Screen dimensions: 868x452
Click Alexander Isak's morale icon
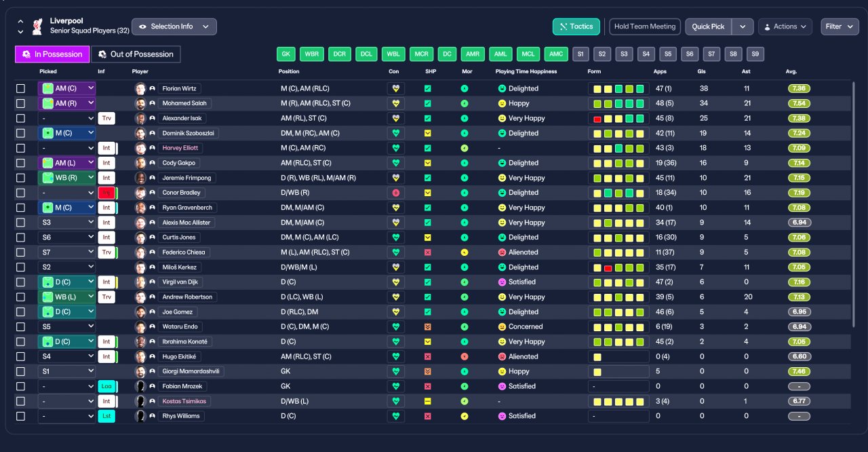click(x=465, y=118)
